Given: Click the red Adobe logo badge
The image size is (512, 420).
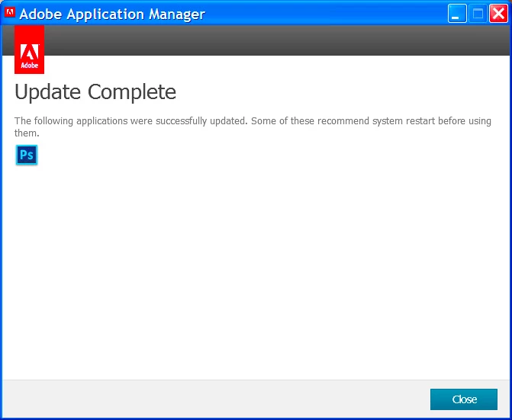Looking at the screenshot, I should coord(30,50).
